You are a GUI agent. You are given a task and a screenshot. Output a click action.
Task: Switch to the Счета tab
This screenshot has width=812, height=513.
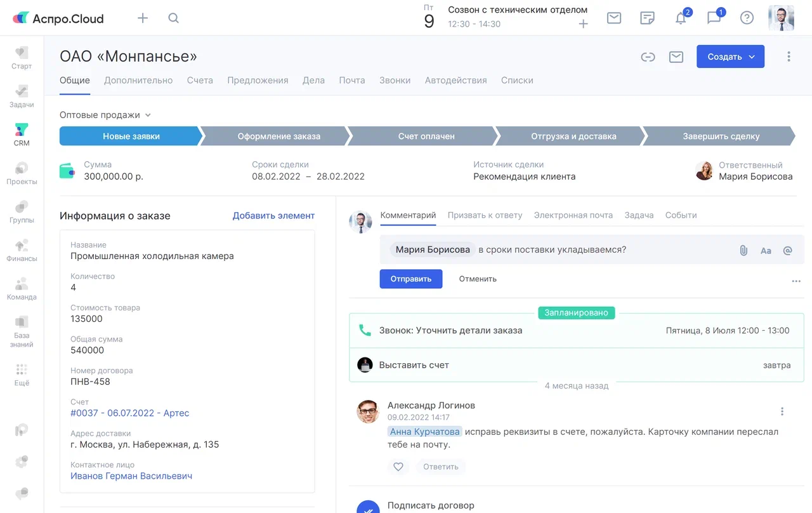coord(200,81)
